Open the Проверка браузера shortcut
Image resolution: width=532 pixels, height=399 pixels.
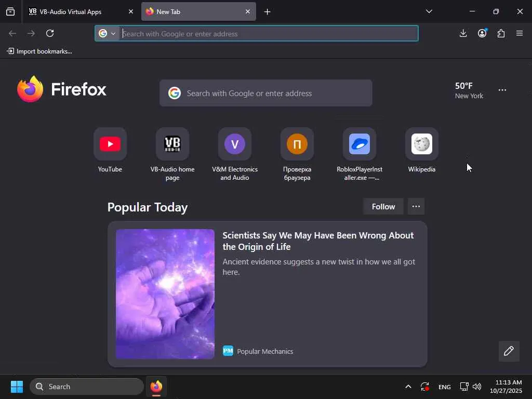tap(297, 154)
